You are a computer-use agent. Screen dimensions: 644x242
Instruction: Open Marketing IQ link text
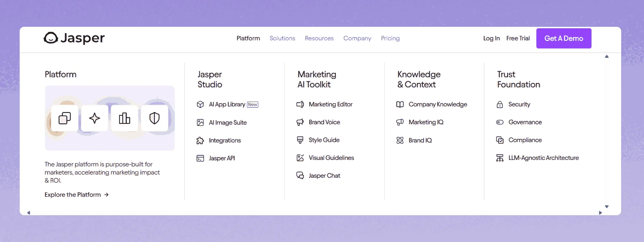[x=426, y=122]
